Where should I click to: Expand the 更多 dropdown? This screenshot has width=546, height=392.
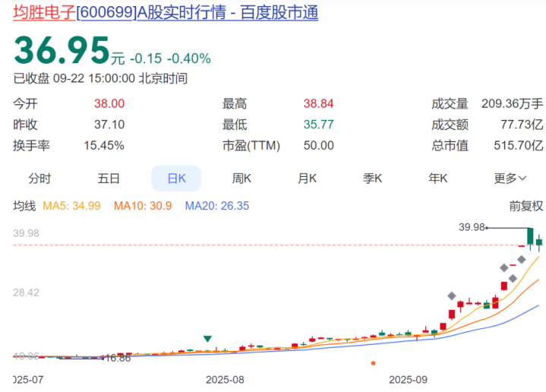(510, 179)
